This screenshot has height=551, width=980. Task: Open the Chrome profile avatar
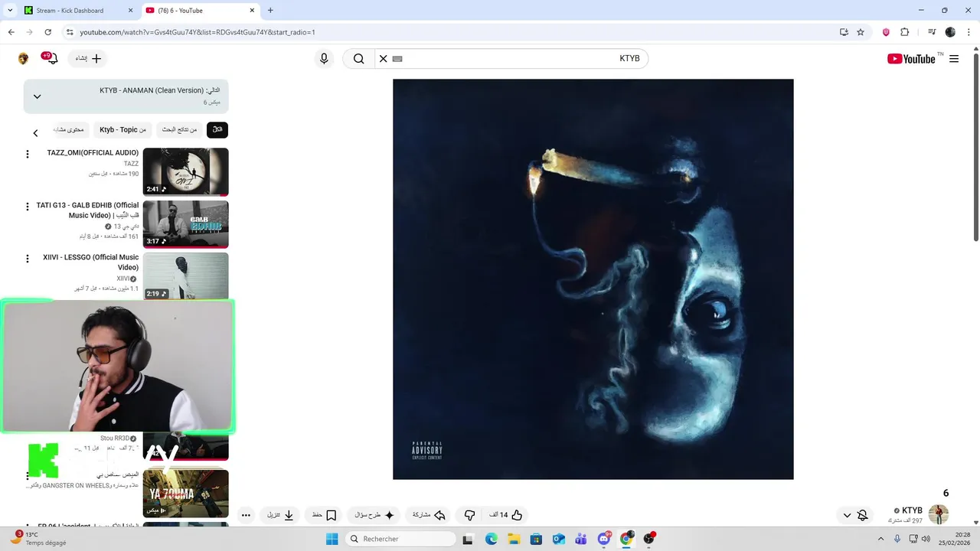pyautogui.click(x=950, y=32)
